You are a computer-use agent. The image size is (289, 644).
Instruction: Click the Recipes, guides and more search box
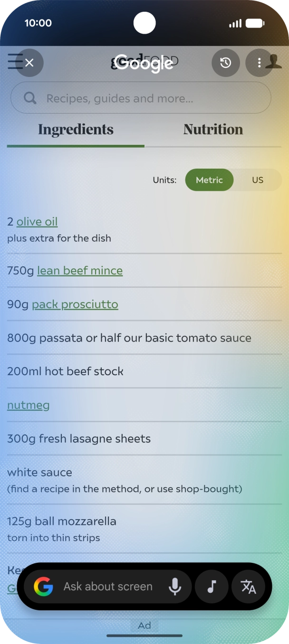tap(141, 98)
